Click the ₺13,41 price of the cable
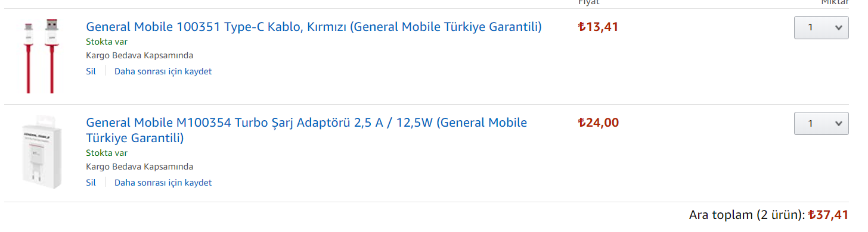This screenshot has width=868, height=232. coord(598,27)
